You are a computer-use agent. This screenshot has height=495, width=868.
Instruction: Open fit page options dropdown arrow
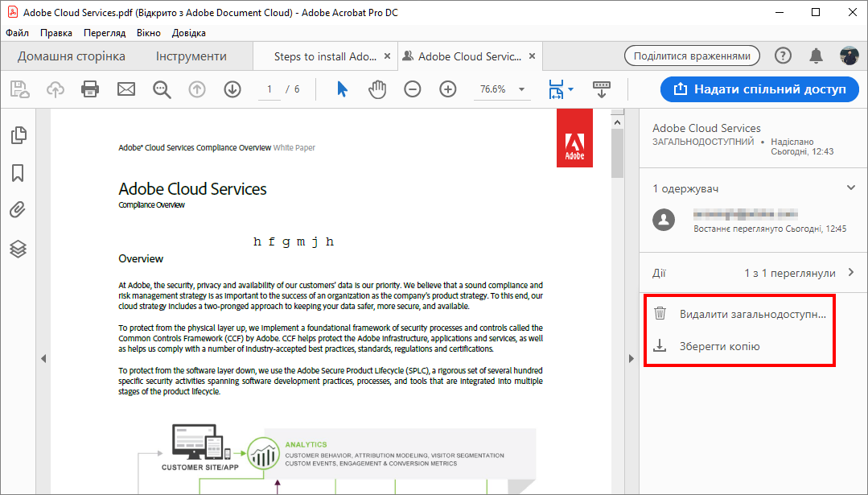570,89
